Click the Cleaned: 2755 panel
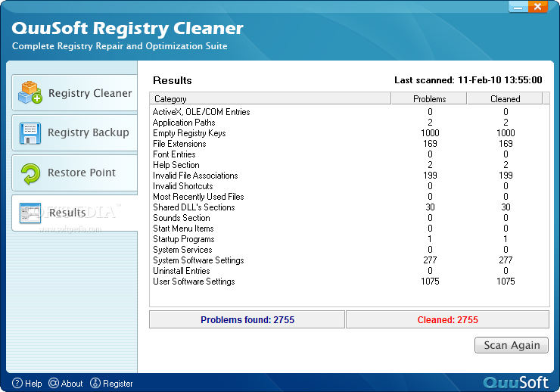This screenshot has width=560, height=392. click(447, 319)
